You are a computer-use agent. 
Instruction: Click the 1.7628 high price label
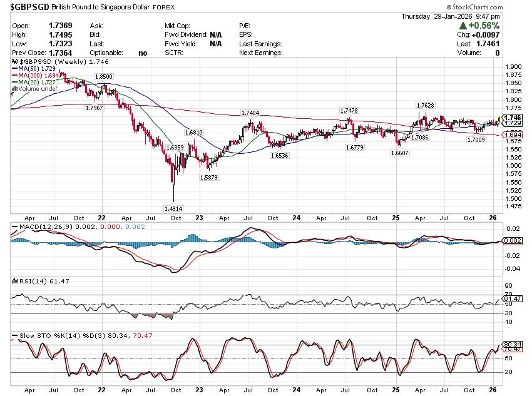point(426,105)
